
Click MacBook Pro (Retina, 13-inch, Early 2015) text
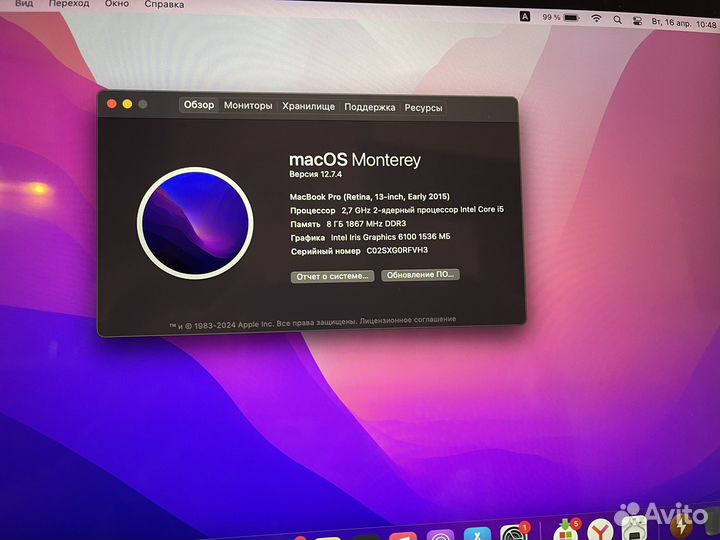(x=370, y=197)
